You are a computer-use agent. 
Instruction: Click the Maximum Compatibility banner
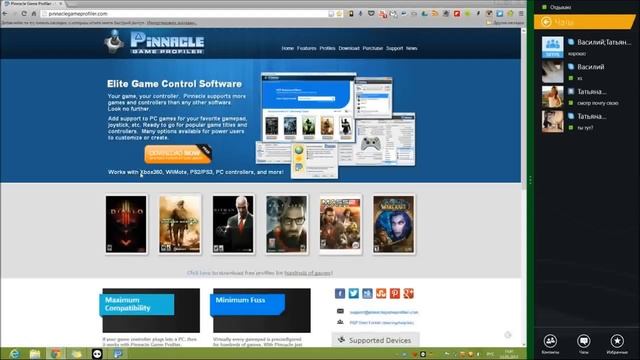pyautogui.click(x=137, y=304)
